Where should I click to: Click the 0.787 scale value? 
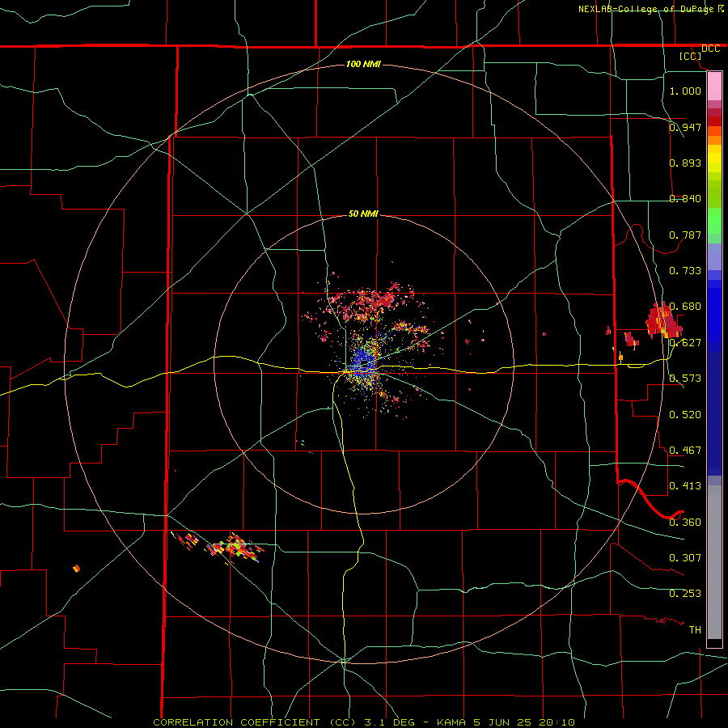[x=685, y=235]
